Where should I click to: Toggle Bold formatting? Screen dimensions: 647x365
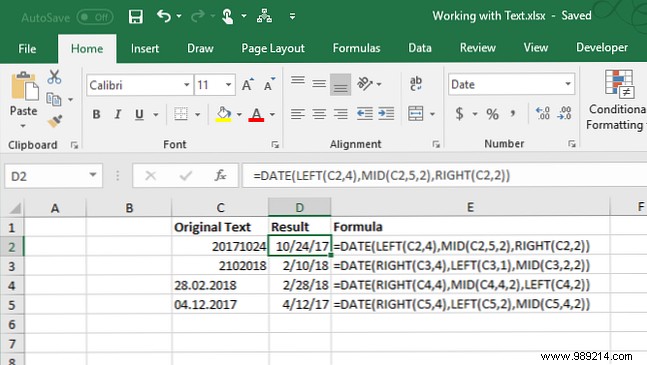pos(97,114)
